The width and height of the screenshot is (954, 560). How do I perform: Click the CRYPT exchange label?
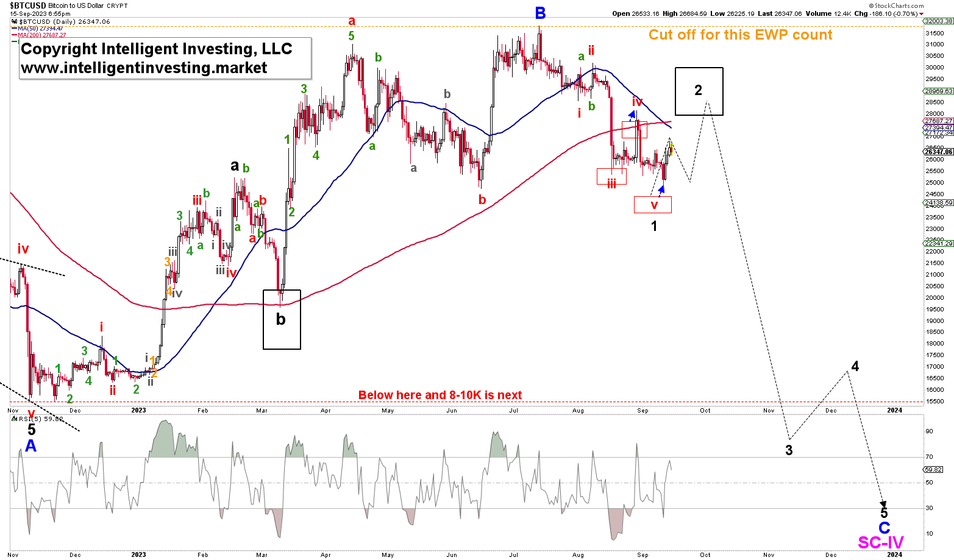coord(116,4)
